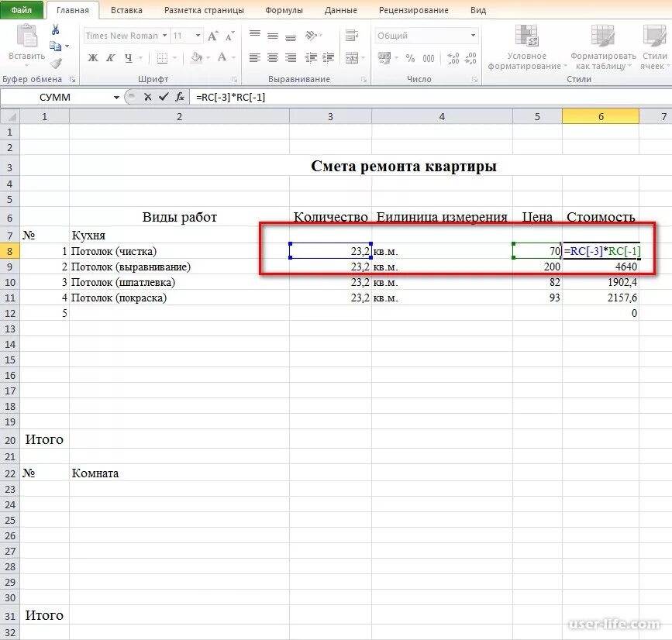Screen dimensions: 672x640
Task: Click the accounting number format icon
Action: click(384, 58)
